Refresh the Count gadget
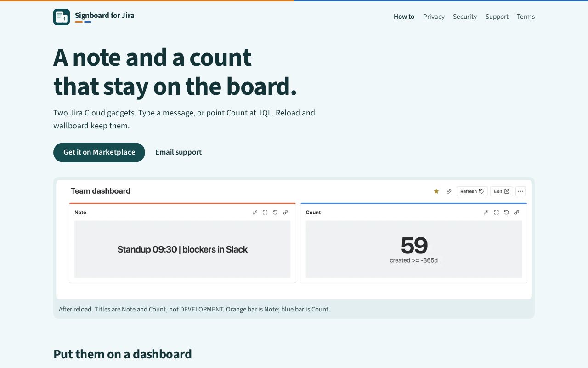Screen dimensions: 588x368 (506, 213)
